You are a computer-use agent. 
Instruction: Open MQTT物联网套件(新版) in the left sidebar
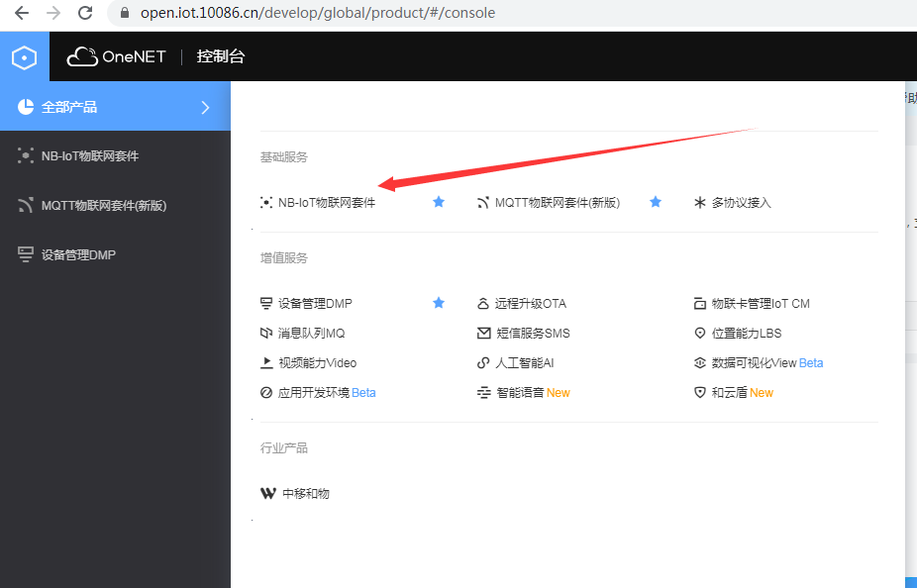(104, 206)
